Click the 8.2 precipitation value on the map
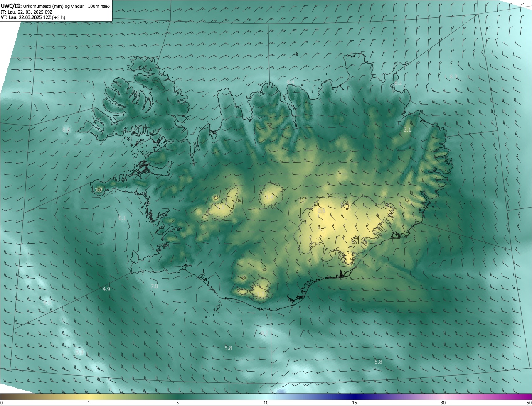 (x=398, y=83)
